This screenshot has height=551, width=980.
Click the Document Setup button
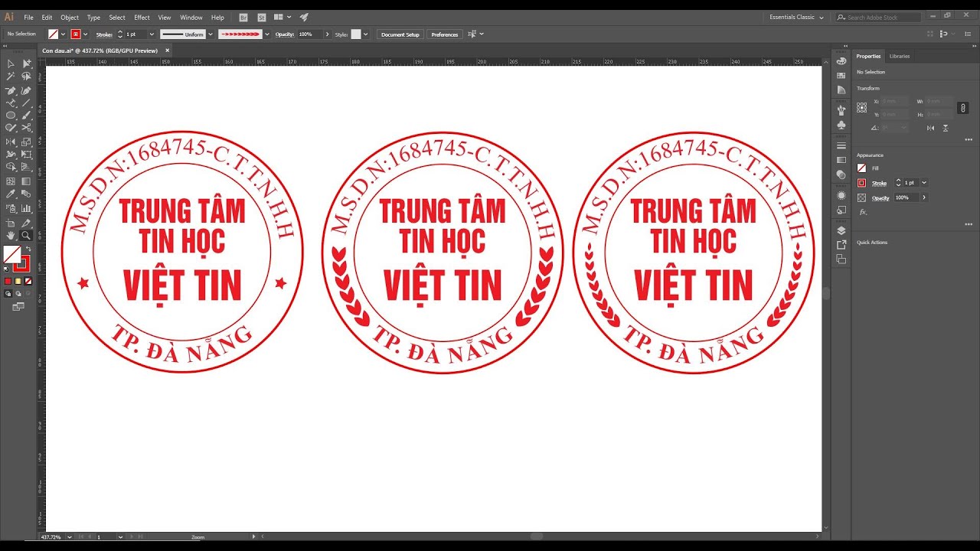[x=400, y=34]
